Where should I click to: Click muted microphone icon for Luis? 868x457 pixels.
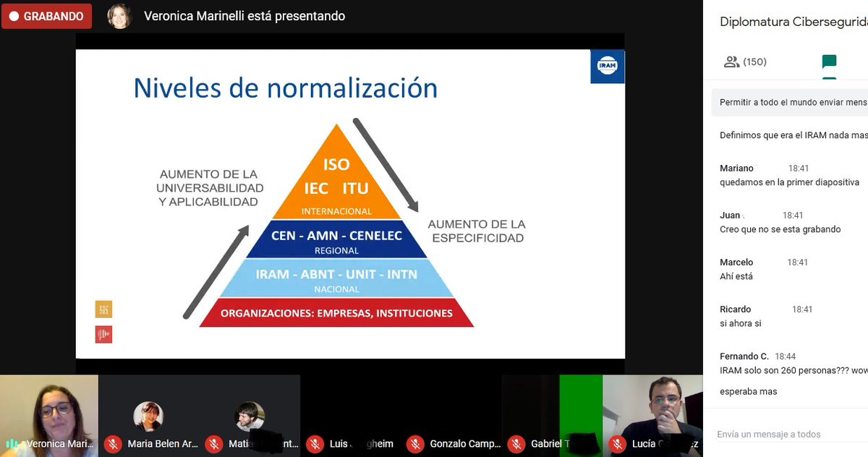314,444
